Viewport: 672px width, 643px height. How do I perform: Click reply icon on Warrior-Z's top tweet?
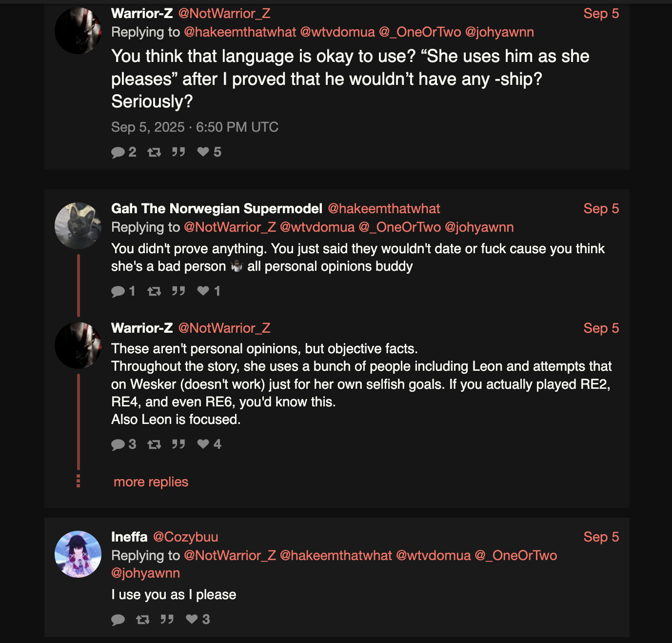pos(118,152)
